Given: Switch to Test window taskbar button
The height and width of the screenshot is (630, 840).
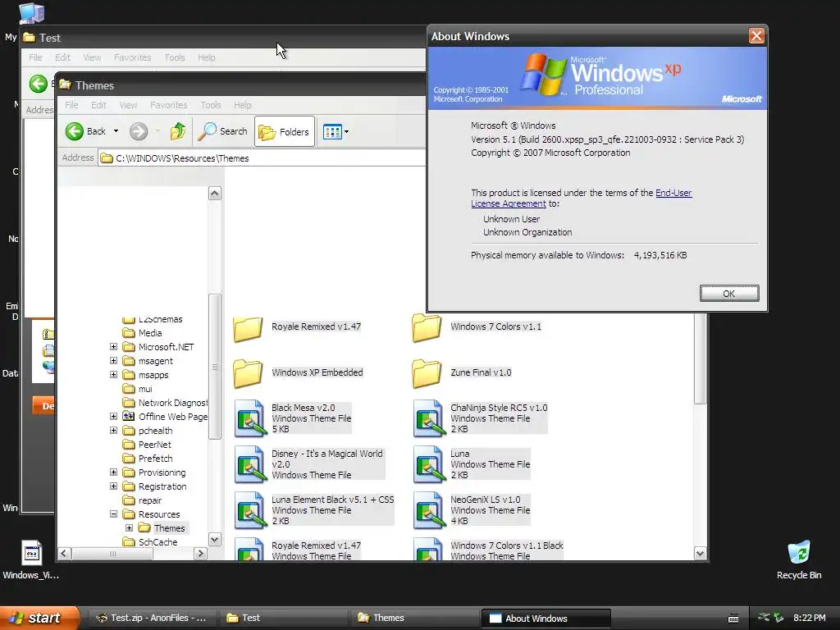Looking at the screenshot, I should point(283,619).
